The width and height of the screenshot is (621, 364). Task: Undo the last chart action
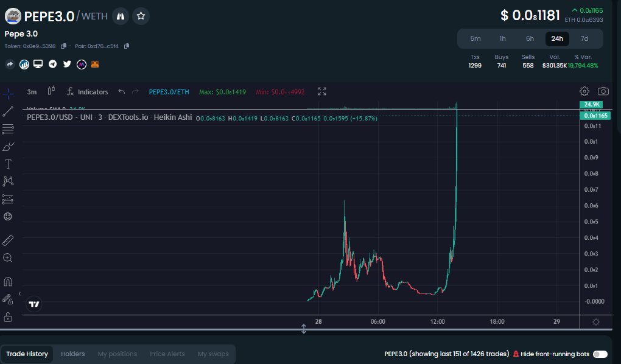click(x=122, y=91)
